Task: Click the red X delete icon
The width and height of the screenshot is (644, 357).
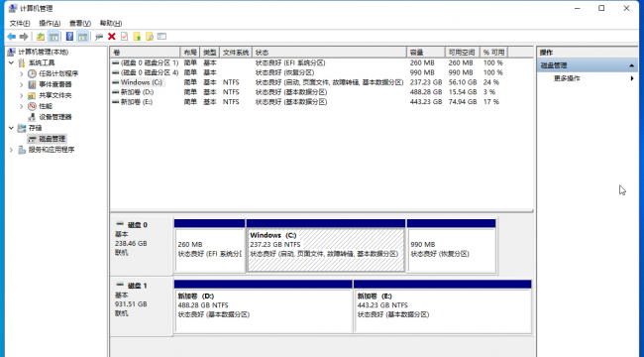Action: coord(111,37)
